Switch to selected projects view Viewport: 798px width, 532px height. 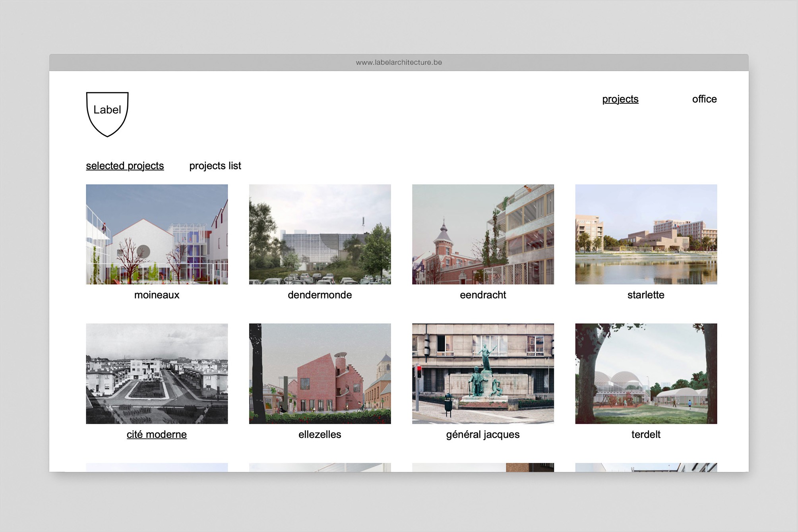click(x=125, y=166)
